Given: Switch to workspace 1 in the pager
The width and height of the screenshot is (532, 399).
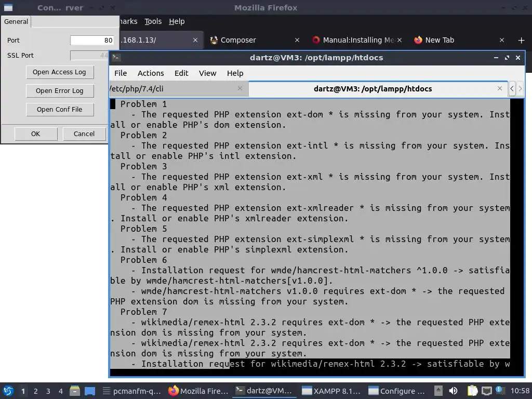Looking at the screenshot, I should tap(23, 391).
